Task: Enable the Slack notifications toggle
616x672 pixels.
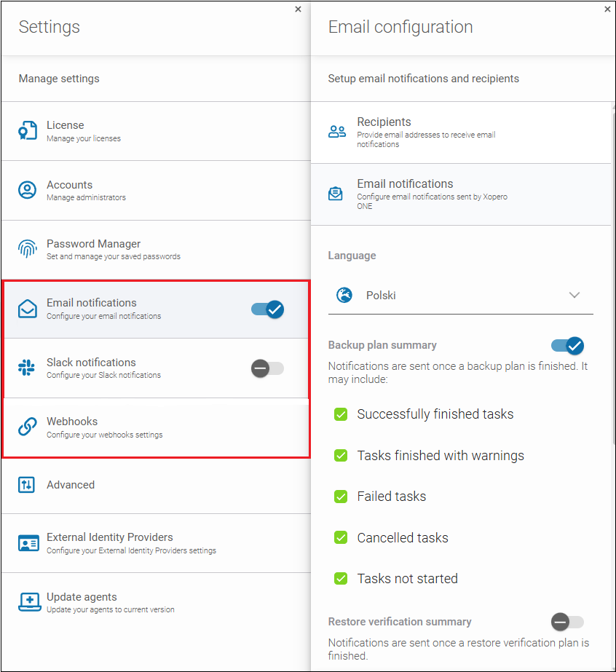Action: (268, 368)
